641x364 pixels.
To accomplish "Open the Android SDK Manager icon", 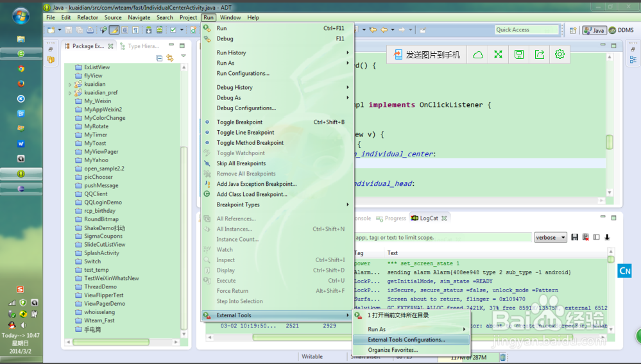I will click(149, 29).
